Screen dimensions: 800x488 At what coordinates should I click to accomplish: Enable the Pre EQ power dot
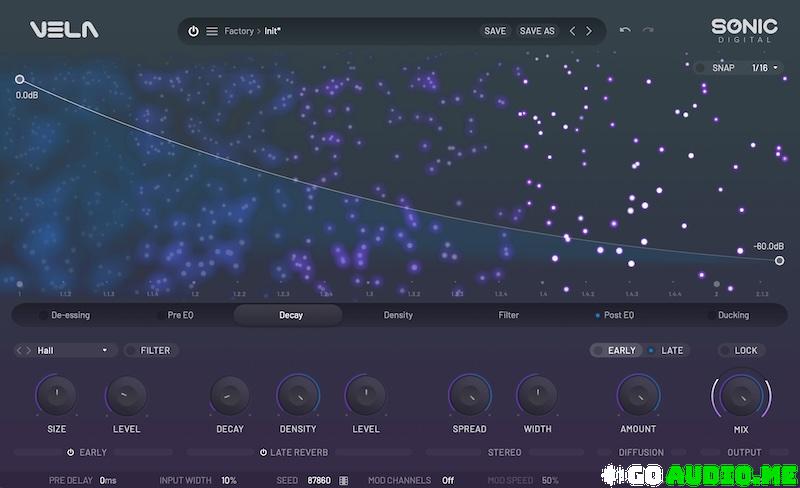click(x=161, y=315)
